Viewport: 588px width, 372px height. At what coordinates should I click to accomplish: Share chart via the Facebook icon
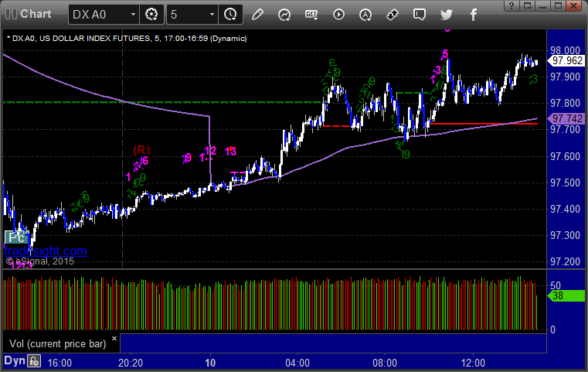[x=474, y=15]
